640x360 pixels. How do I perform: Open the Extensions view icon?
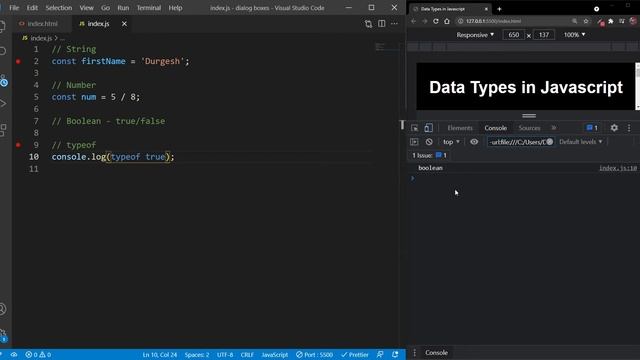pos(3,130)
